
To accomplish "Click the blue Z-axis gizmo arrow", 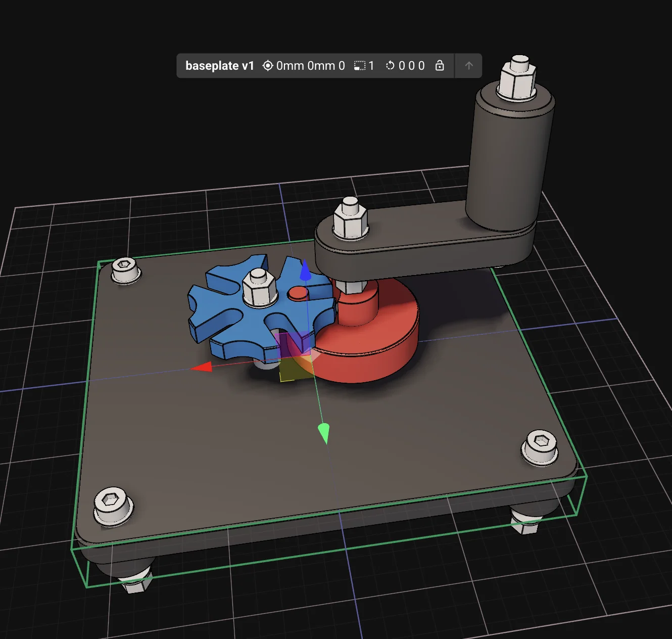I will pyautogui.click(x=305, y=270).
